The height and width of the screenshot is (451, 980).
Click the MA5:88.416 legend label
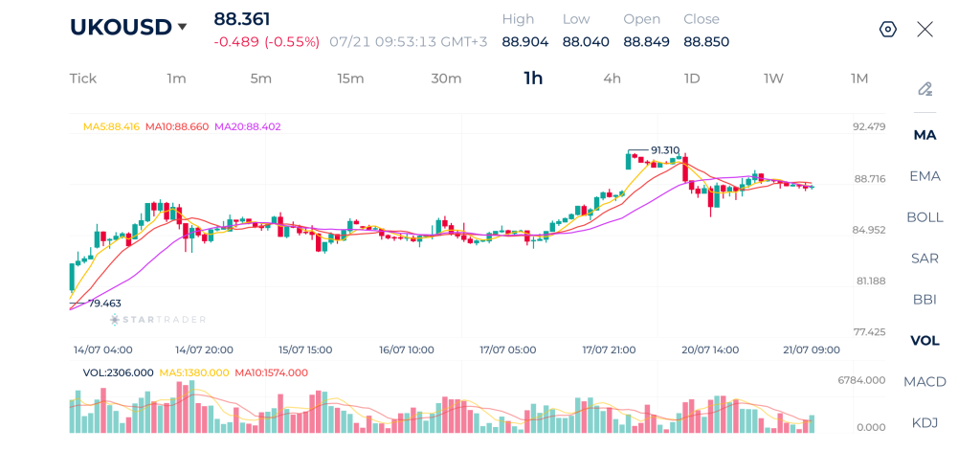tap(111, 126)
